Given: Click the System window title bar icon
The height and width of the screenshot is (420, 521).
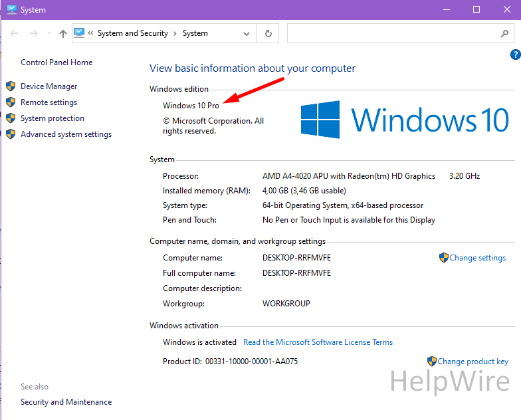Looking at the screenshot, I should pos(12,9).
